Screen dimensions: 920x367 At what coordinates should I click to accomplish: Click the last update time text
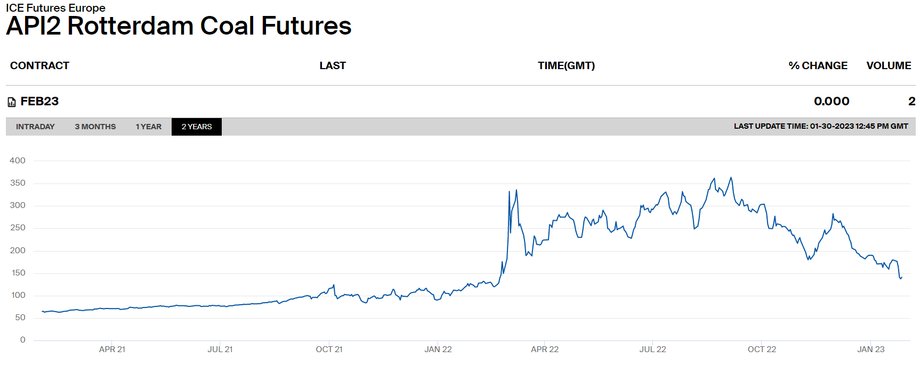coord(821,127)
